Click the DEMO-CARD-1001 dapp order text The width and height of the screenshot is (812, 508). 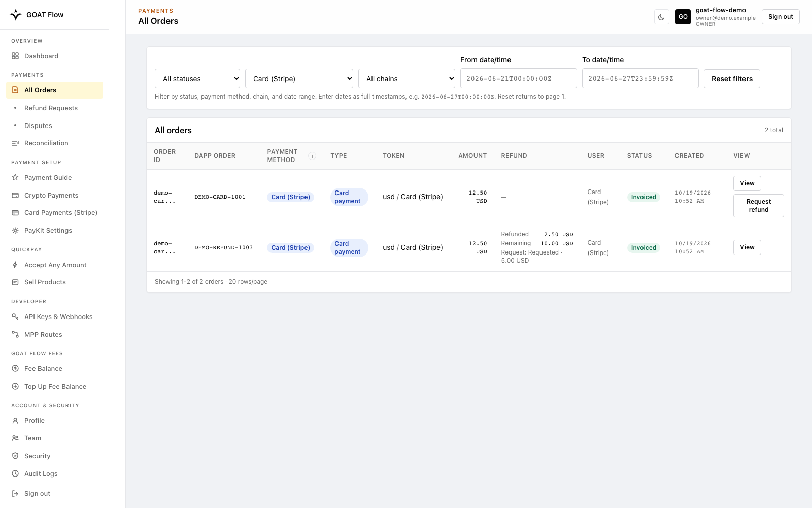[220, 197]
